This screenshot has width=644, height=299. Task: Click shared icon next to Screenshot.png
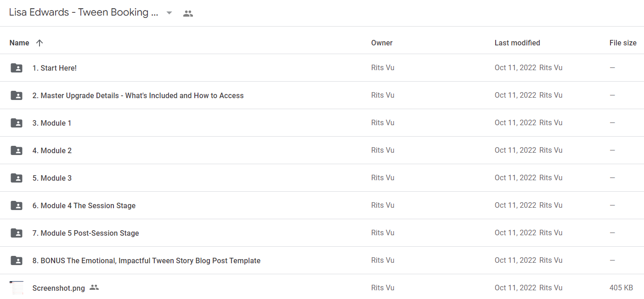tap(94, 288)
